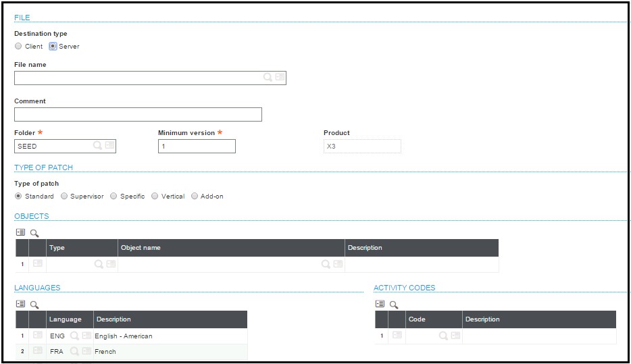Image resolution: width=631 pixels, height=364 pixels.
Task: Click the Type column header in Objects
Action: tap(82, 248)
